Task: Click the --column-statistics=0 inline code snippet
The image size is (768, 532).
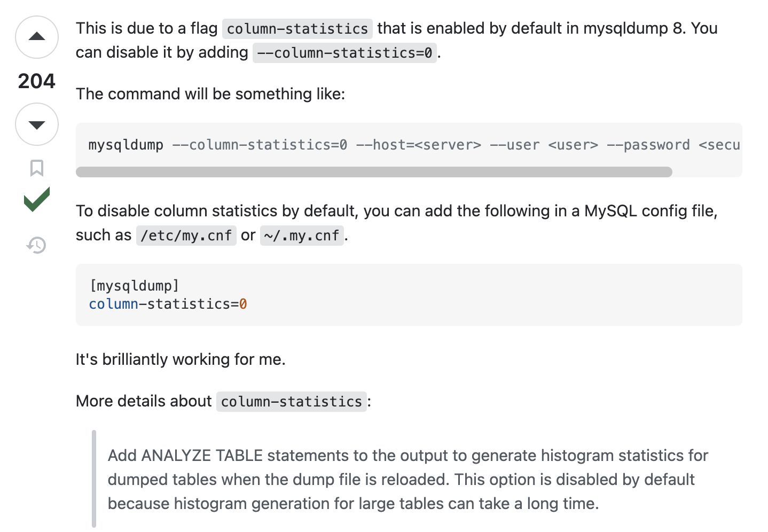Action: 344,53
